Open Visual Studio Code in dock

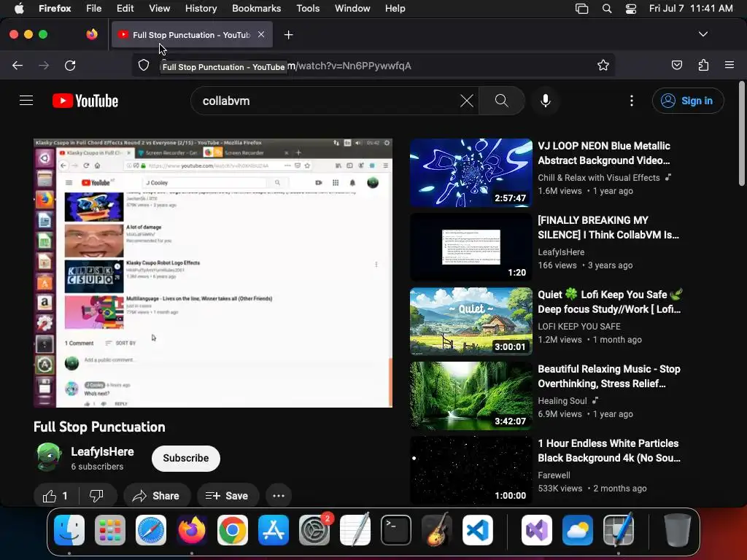coord(477,530)
